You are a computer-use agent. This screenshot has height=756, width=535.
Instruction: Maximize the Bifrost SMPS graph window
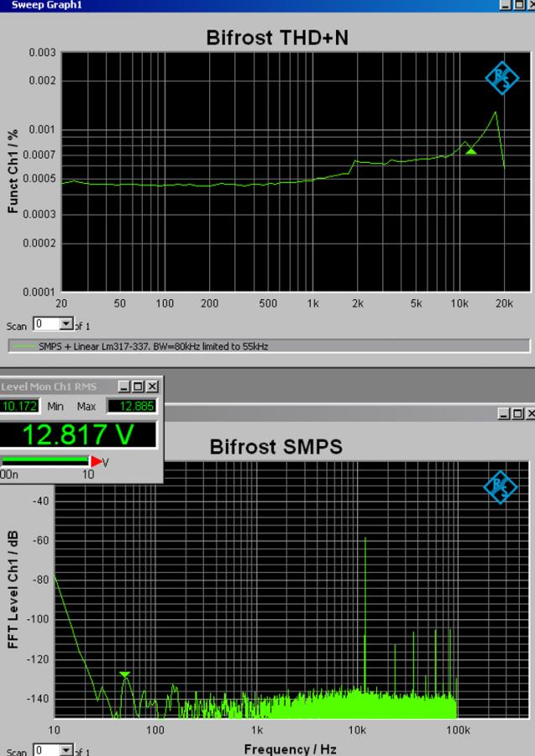(518, 413)
